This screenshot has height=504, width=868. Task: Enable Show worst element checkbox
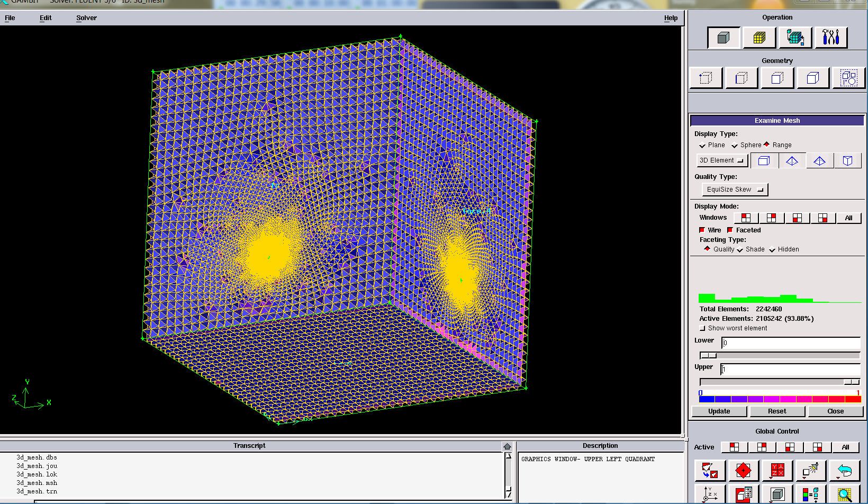click(703, 328)
